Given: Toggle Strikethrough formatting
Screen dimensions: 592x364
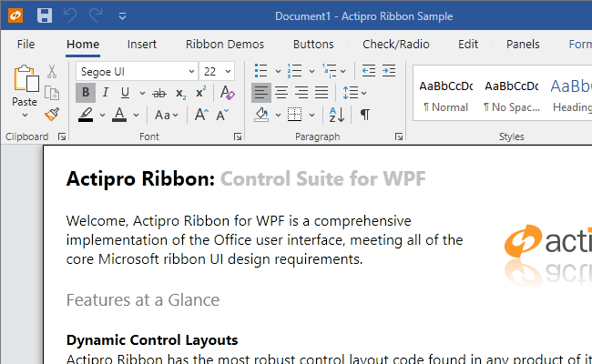Looking at the screenshot, I should tap(159, 93).
